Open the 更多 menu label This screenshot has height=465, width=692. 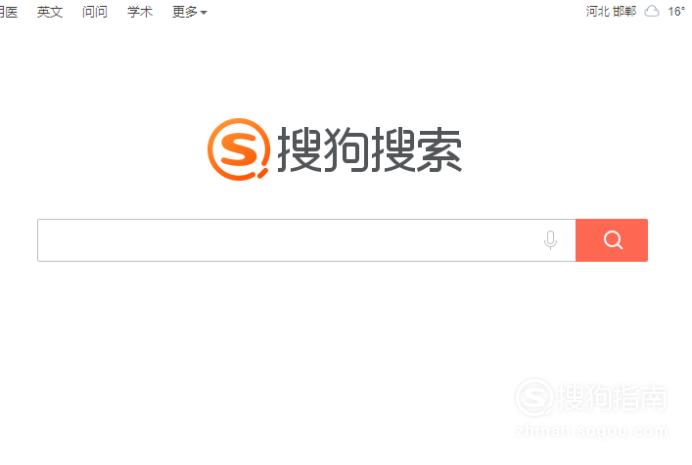185,12
